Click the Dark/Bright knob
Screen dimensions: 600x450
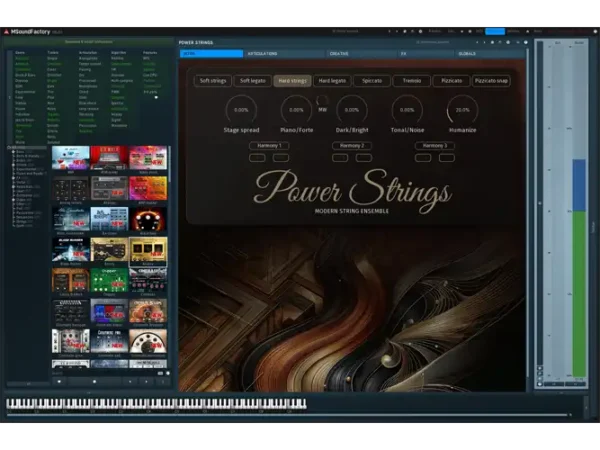(352, 110)
